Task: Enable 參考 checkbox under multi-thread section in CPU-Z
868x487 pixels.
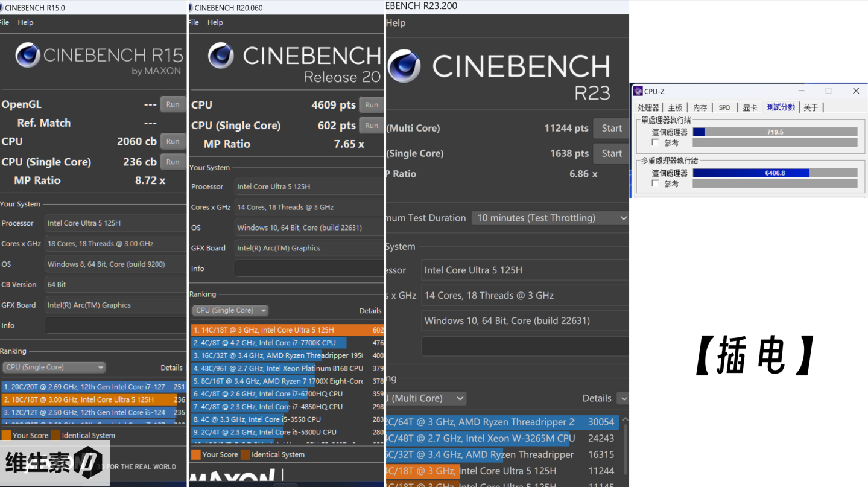Action: tap(656, 183)
